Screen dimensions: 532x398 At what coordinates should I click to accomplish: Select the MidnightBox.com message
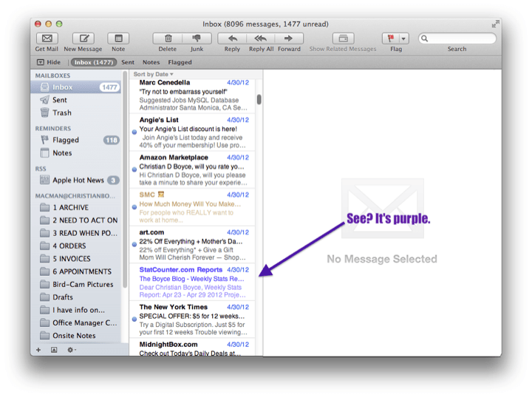(192, 348)
